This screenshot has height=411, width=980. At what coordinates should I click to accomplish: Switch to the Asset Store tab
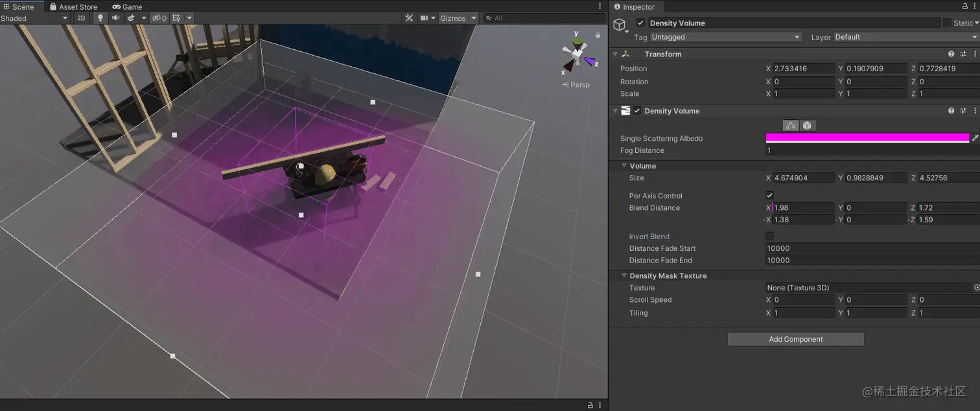73,6
